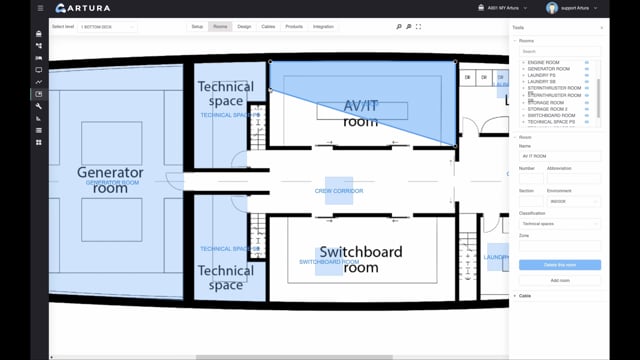Viewport: 640px width, 360px height.
Task: Select STORAGE ROOM 2 in room list
Action: [547, 109]
